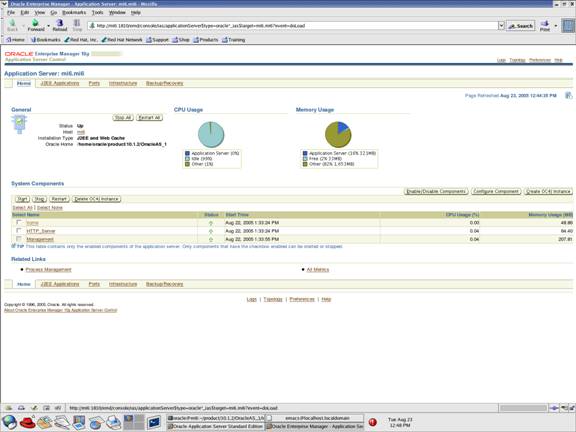Viewport: 576px width, 432px height.
Task: Open the Support bookmark folder
Action: (x=157, y=40)
